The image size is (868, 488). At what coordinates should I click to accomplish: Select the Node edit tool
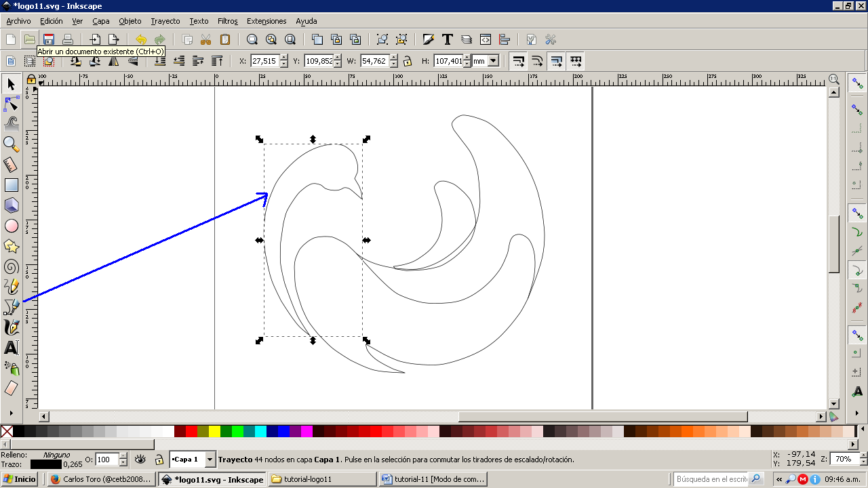pos(12,104)
